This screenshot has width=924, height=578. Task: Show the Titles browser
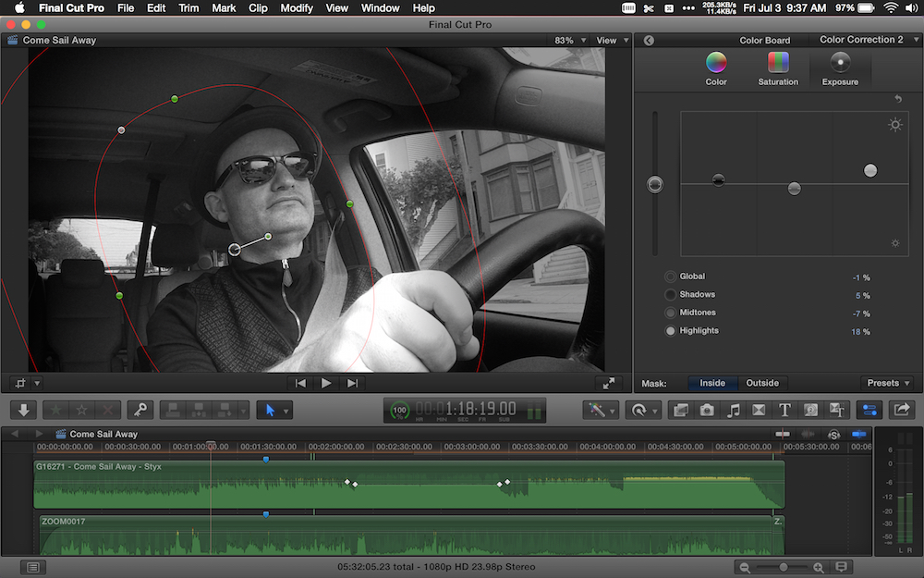tap(784, 410)
